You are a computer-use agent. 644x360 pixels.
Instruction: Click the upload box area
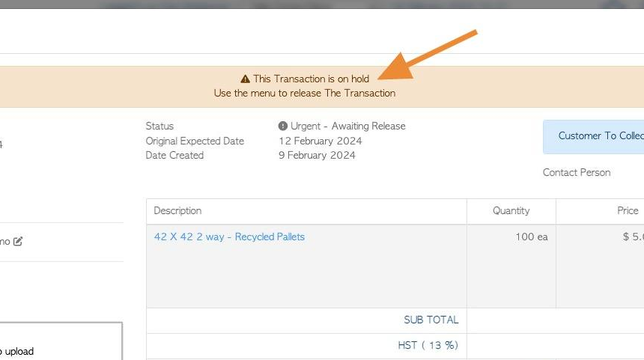tap(61, 341)
